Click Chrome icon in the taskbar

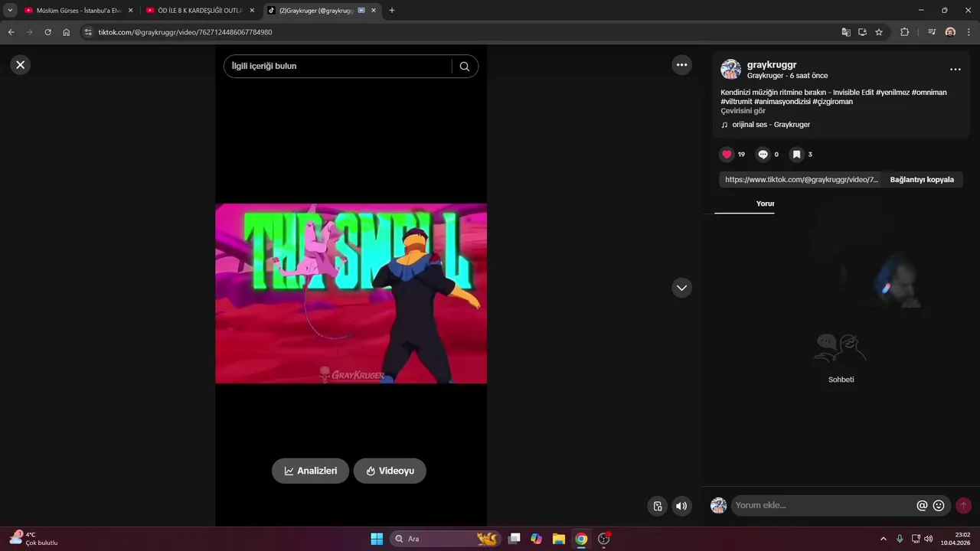click(x=581, y=539)
